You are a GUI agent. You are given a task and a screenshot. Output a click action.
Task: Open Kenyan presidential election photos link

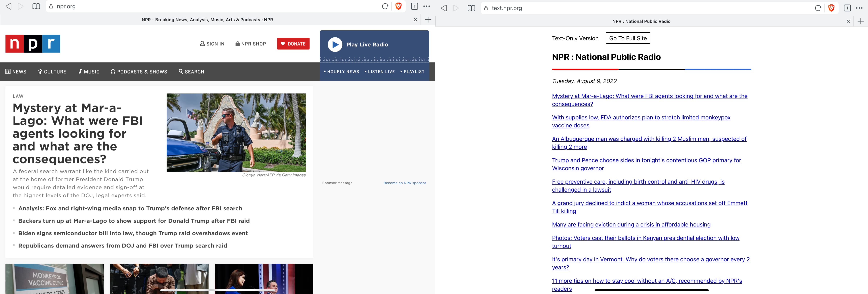[x=646, y=242]
